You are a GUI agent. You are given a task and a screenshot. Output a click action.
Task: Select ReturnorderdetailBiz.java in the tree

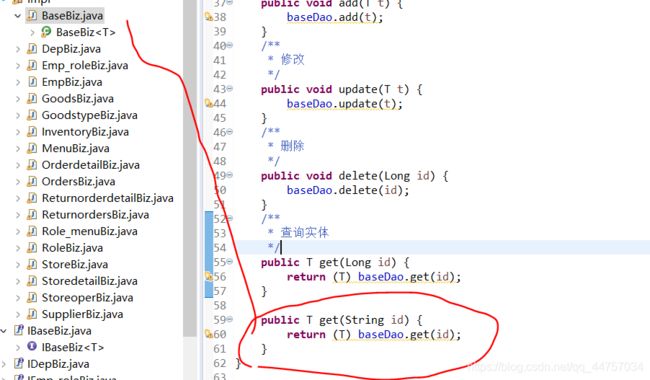[x=107, y=198]
